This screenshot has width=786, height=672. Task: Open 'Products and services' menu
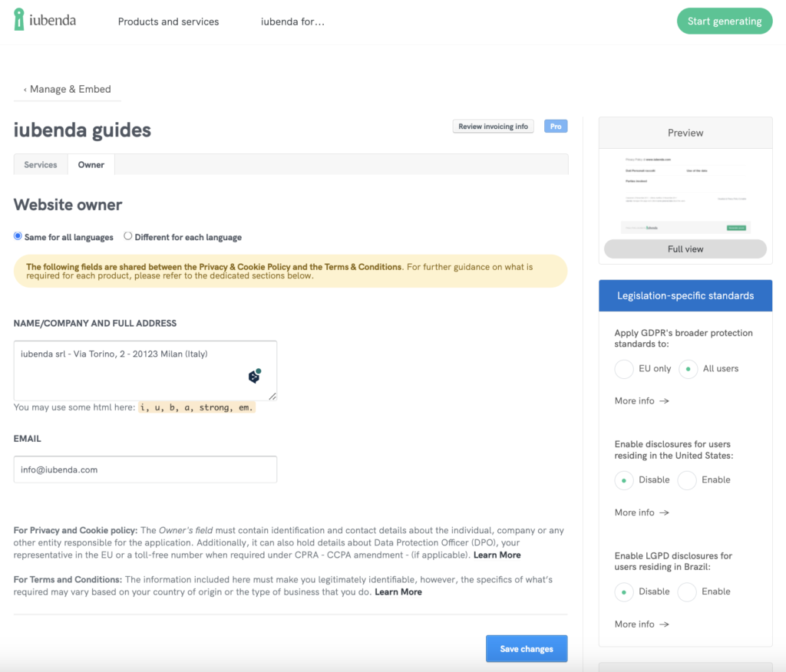point(168,21)
